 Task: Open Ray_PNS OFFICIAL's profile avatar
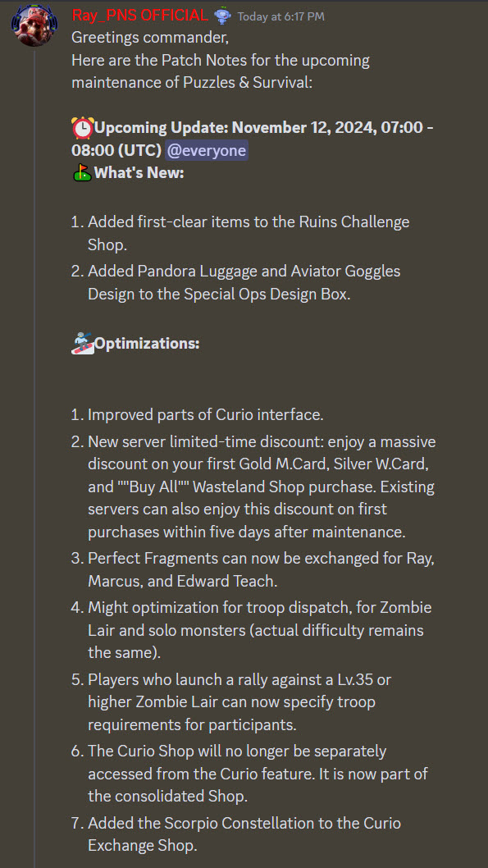(34, 25)
